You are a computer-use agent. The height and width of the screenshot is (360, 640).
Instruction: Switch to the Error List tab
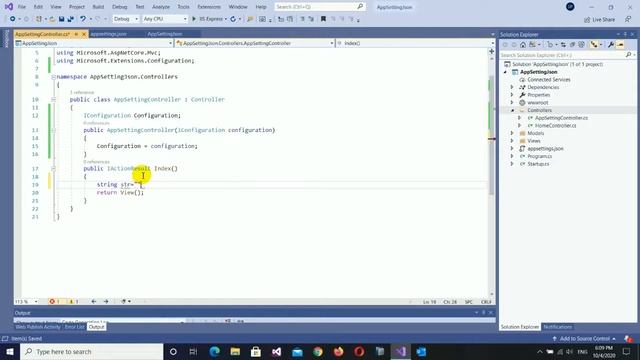coord(74,327)
